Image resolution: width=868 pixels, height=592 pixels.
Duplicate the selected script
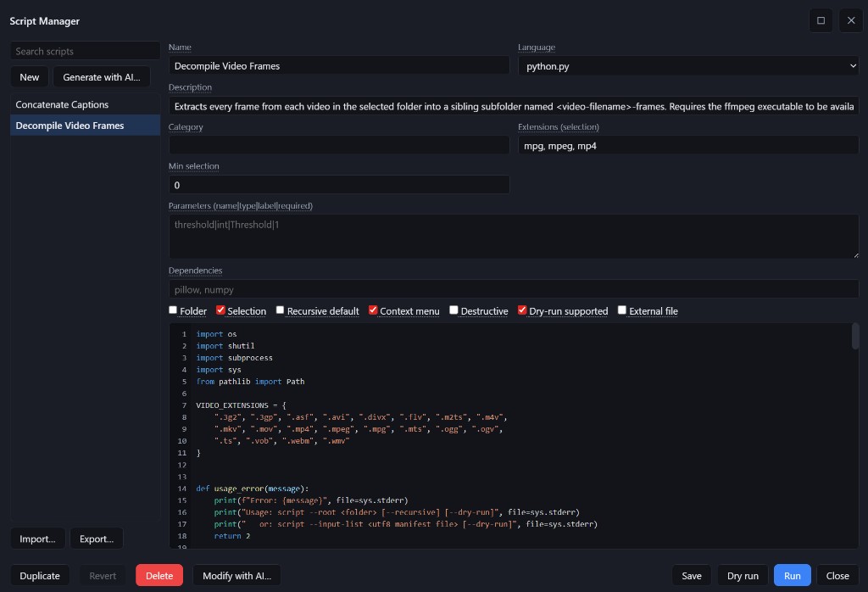(x=40, y=575)
